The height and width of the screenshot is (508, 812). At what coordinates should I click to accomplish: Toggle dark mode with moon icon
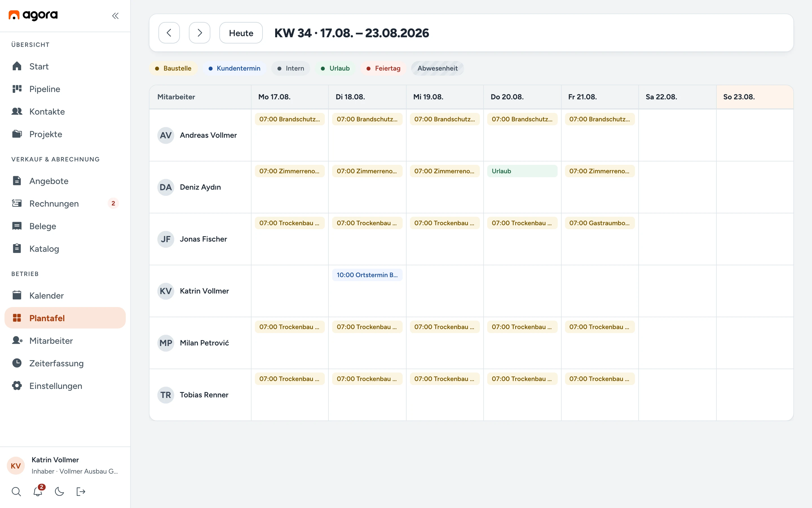click(x=59, y=492)
